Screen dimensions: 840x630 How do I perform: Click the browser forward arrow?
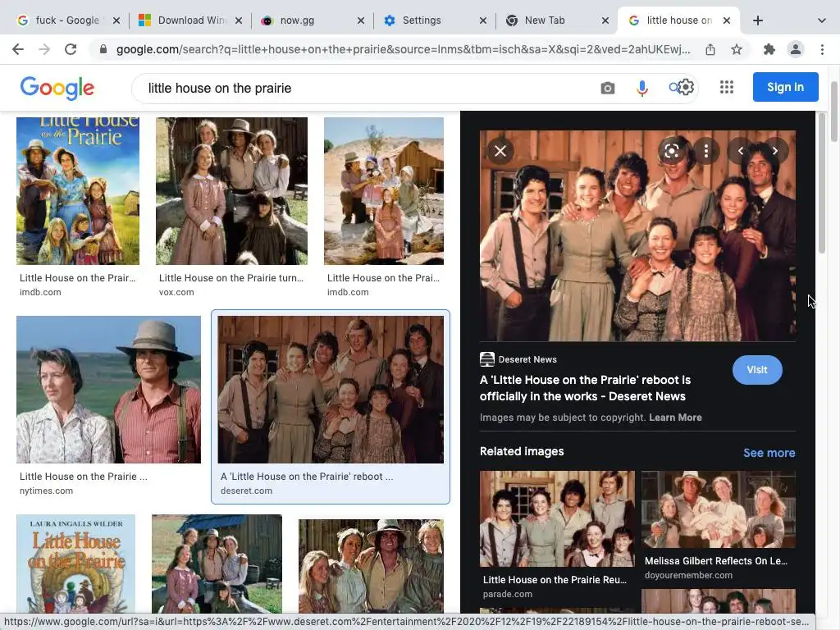pyautogui.click(x=44, y=49)
